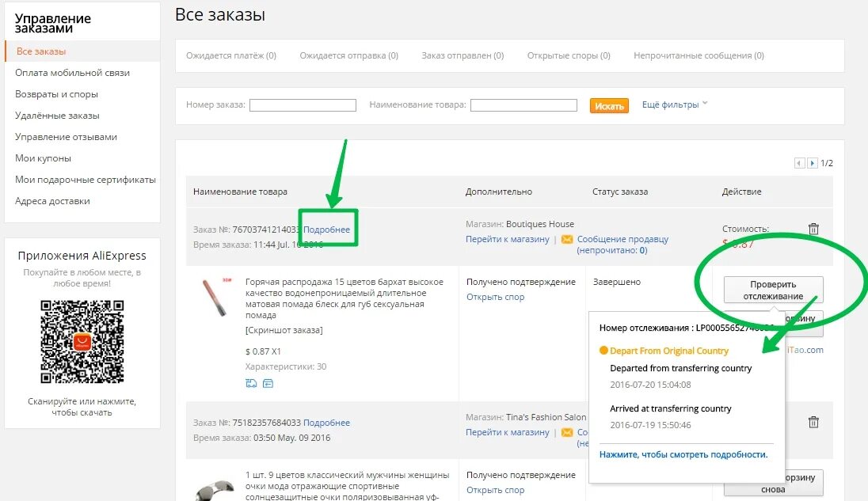The width and height of the screenshot is (868, 501).
Task: Open the AliExpress app QR code
Action: 82,342
